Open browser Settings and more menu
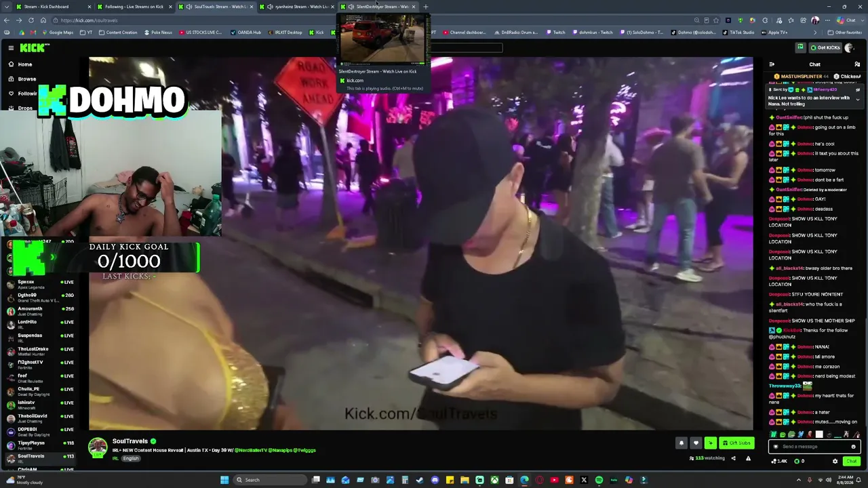Image resolution: width=868 pixels, height=488 pixels. [829, 20]
